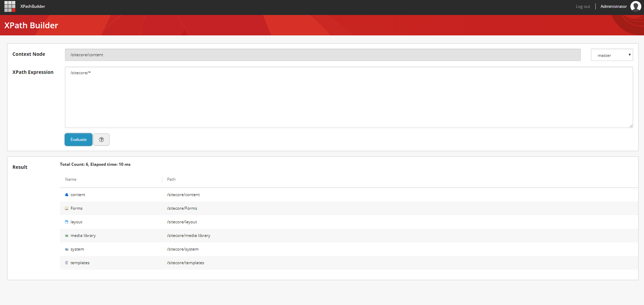Click the templates item icon
This screenshot has height=305, width=644.
[67, 263]
